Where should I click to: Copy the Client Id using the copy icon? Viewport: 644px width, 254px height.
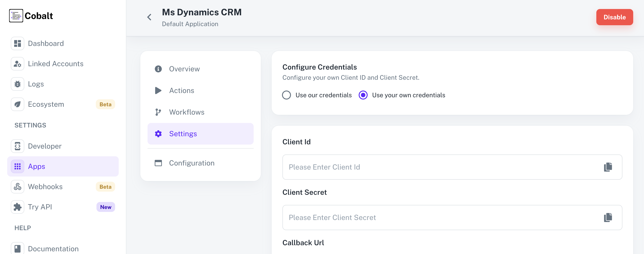pos(608,167)
